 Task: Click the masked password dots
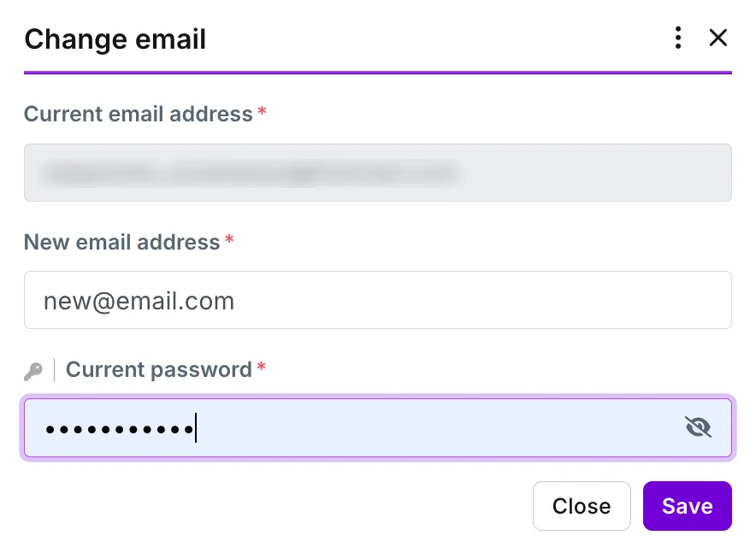pyautogui.click(x=120, y=429)
